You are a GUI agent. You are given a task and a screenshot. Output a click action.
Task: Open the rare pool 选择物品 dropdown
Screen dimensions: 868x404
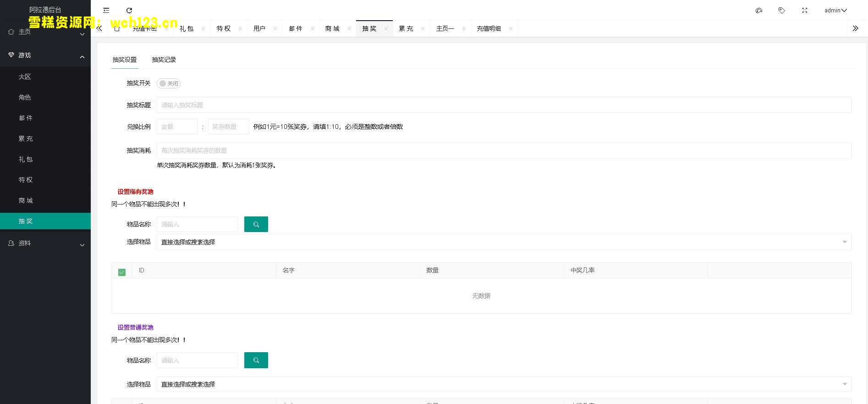[504, 242]
